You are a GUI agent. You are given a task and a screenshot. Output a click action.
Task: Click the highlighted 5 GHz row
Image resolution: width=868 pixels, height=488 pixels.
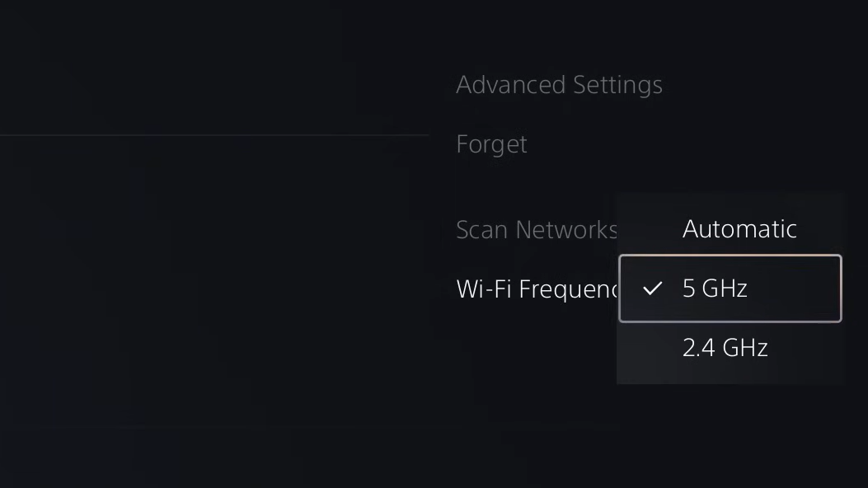click(x=730, y=289)
